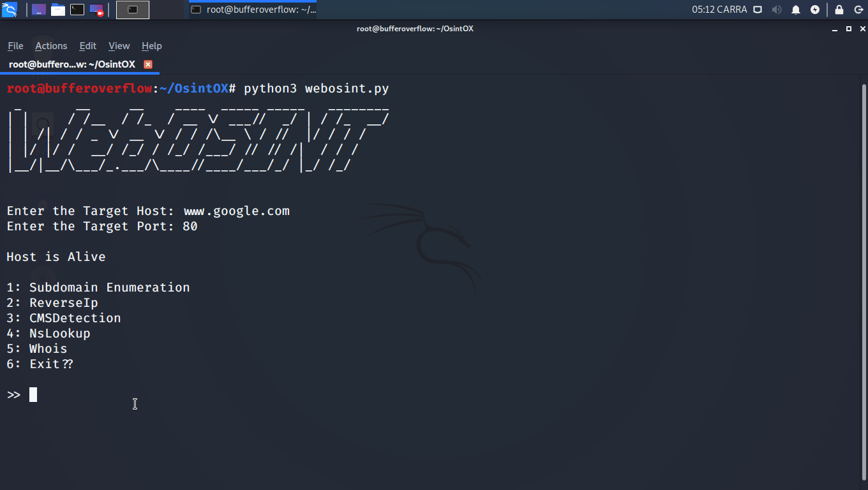Image resolution: width=868 pixels, height=490 pixels.
Task: Click the '>>' input prompt cursor
Action: point(33,395)
